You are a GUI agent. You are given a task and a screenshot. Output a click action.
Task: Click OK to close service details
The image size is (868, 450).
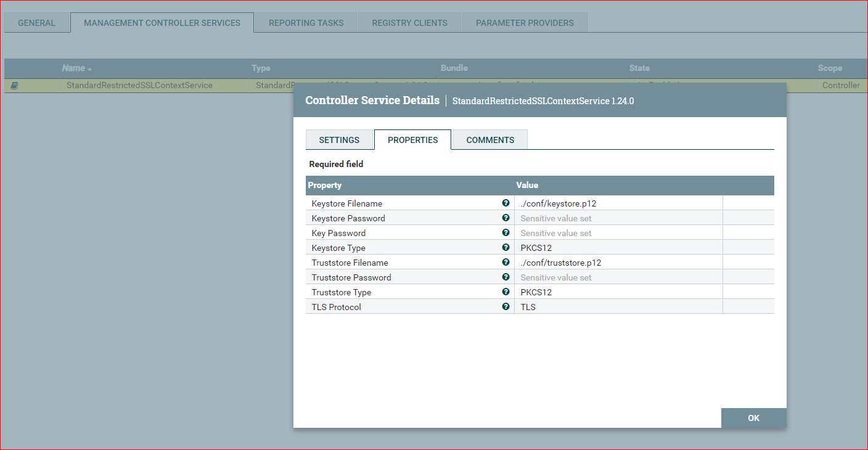(753, 418)
